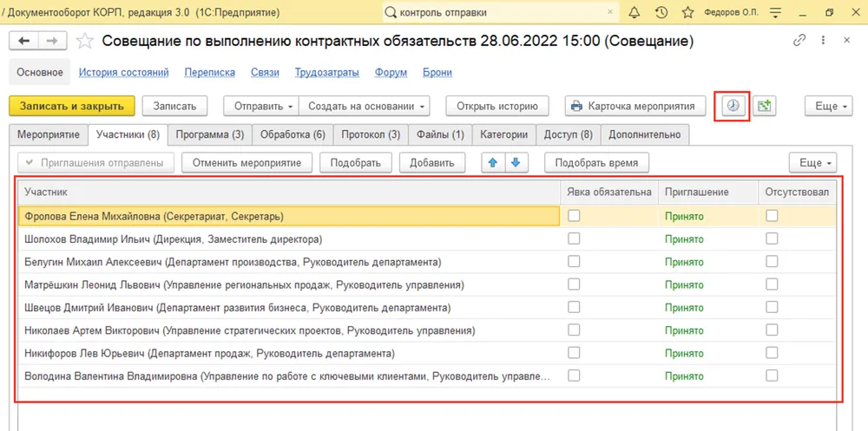
Task: Click the search field "контроль отправки"
Action: click(x=501, y=11)
